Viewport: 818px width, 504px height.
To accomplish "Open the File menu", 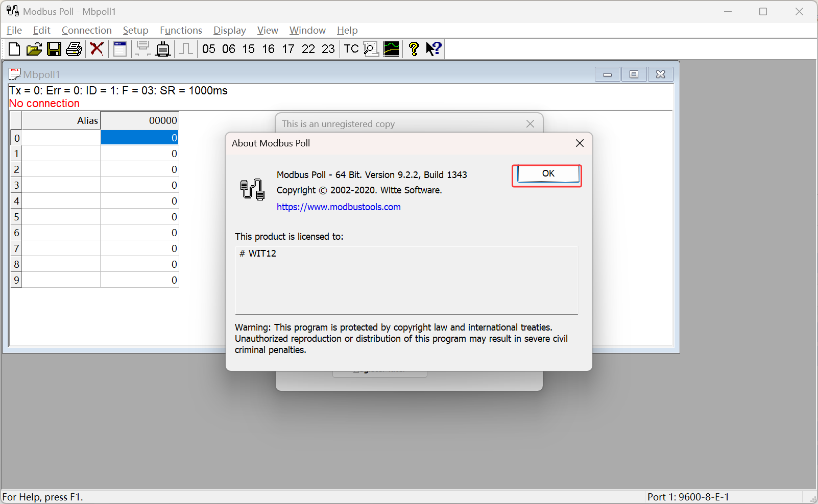I will coord(14,31).
